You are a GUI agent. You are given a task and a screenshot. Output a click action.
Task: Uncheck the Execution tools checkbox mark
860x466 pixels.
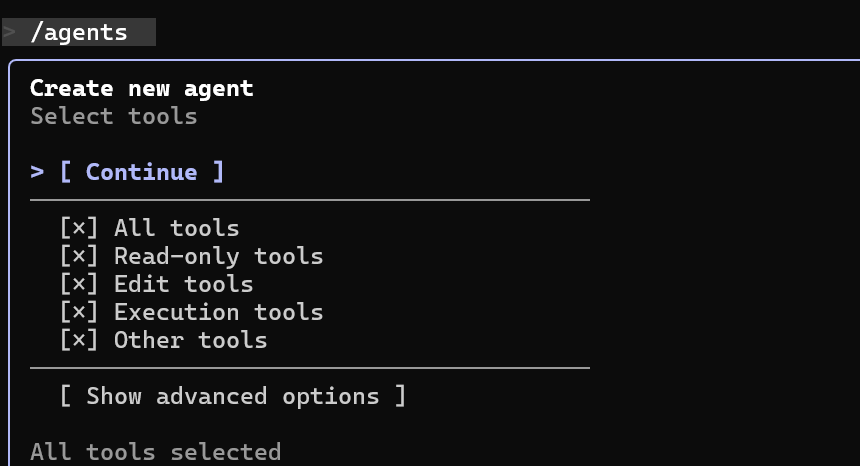coord(79,312)
